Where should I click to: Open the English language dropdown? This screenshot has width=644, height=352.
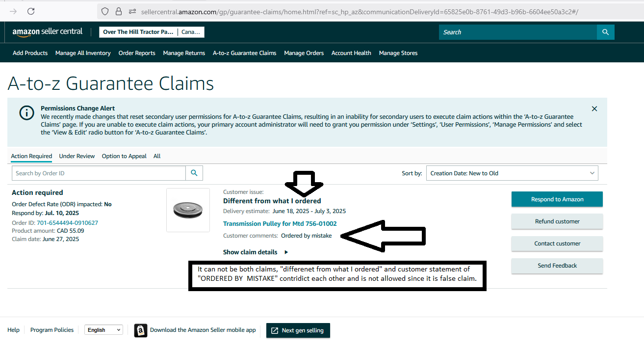click(x=103, y=330)
